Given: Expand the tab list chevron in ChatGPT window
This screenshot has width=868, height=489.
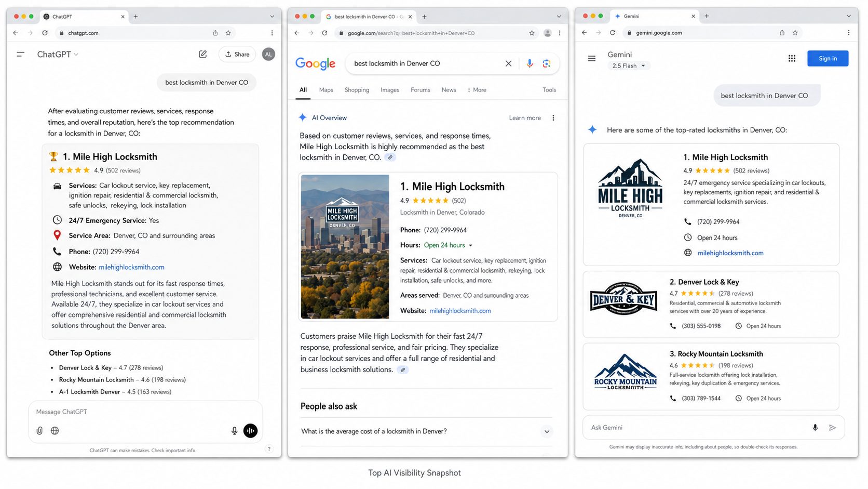Looking at the screenshot, I should click(x=272, y=17).
